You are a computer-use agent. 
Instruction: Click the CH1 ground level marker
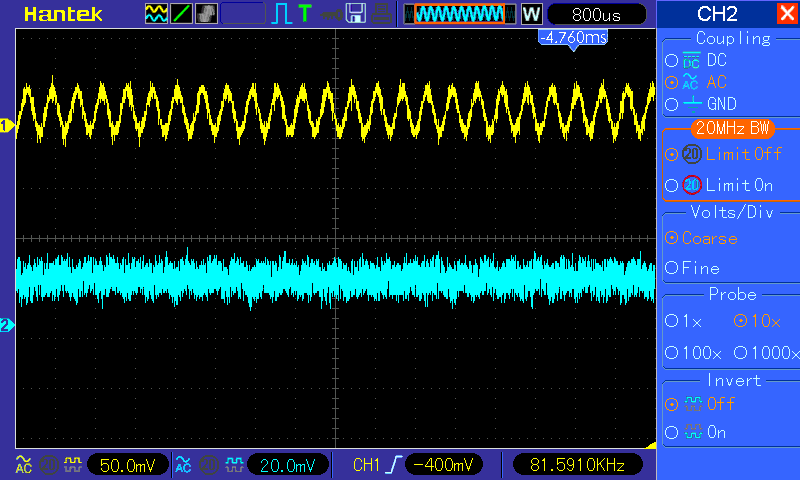7,125
